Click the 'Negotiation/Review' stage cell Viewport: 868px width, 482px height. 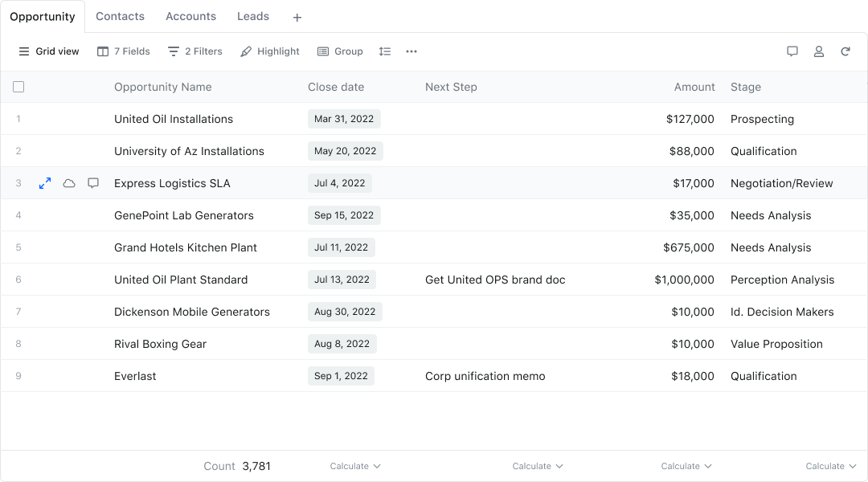tap(782, 183)
